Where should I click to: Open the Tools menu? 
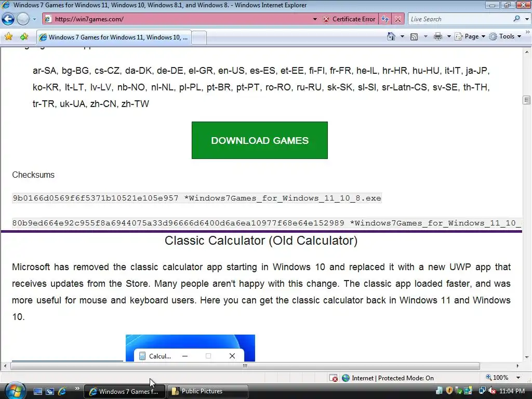pyautogui.click(x=505, y=36)
